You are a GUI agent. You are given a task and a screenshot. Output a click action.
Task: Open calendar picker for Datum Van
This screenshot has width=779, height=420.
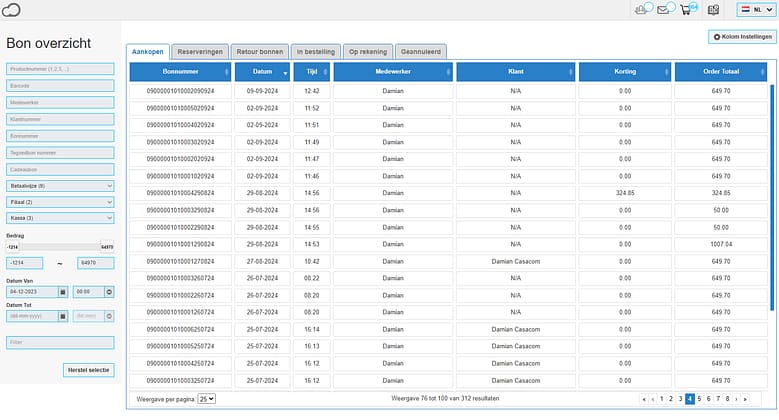click(63, 291)
